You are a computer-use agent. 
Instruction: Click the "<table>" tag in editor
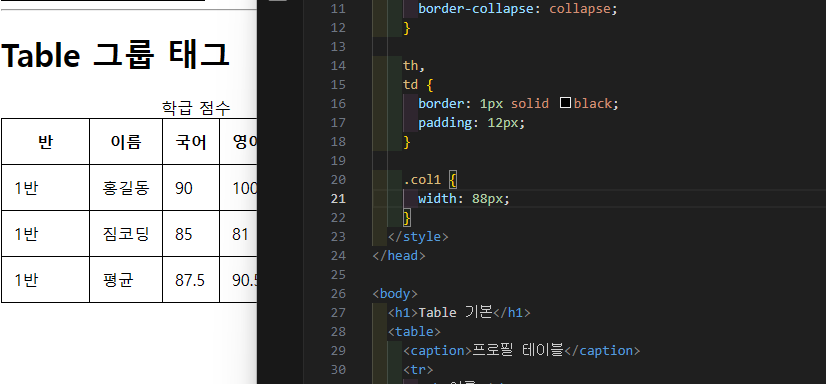pyautogui.click(x=414, y=331)
